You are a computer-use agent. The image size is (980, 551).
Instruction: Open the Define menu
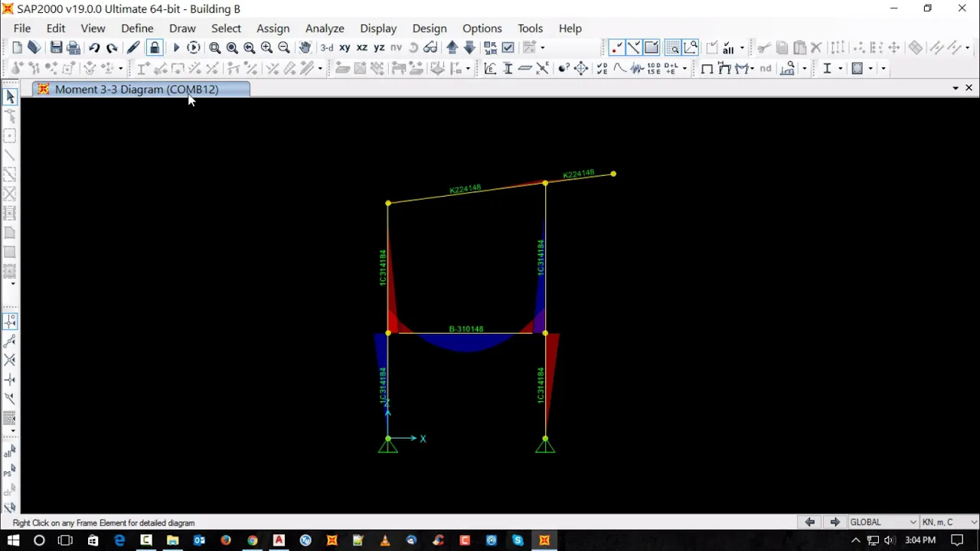coord(137,28)
